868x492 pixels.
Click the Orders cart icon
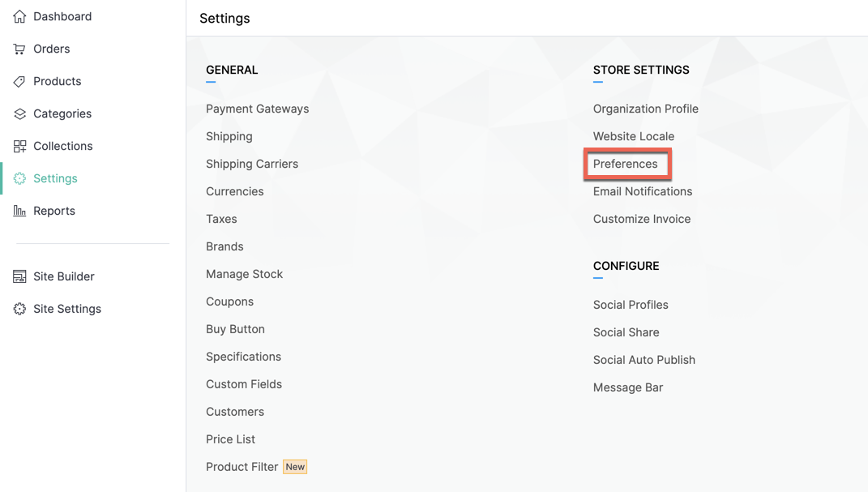coord(19,49)
